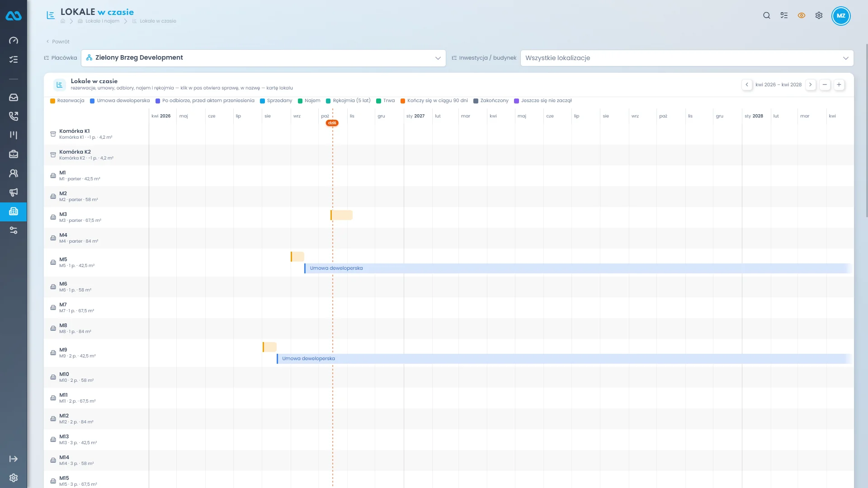The height and width of the screenshot is (488, 868).
Task: Go to previous timeline period
Action: pyautogui.click(x=747, y=84)
